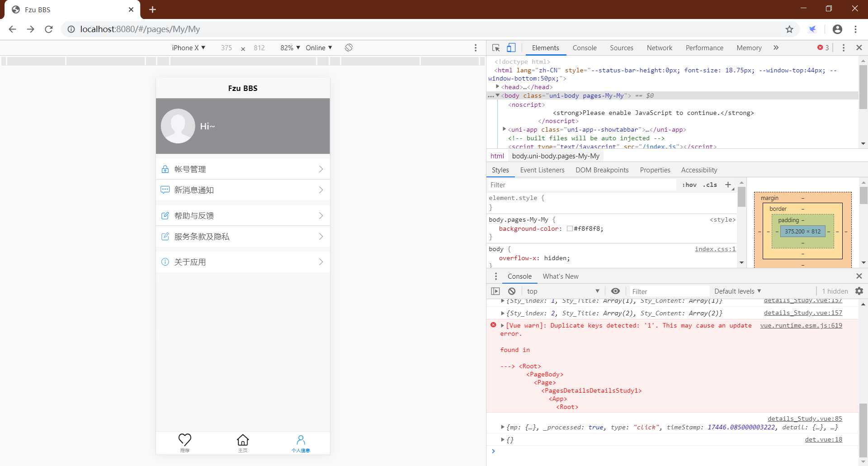868x466 pixels.
Task: Click the inspect element picker icon
Action: (496, 48)
